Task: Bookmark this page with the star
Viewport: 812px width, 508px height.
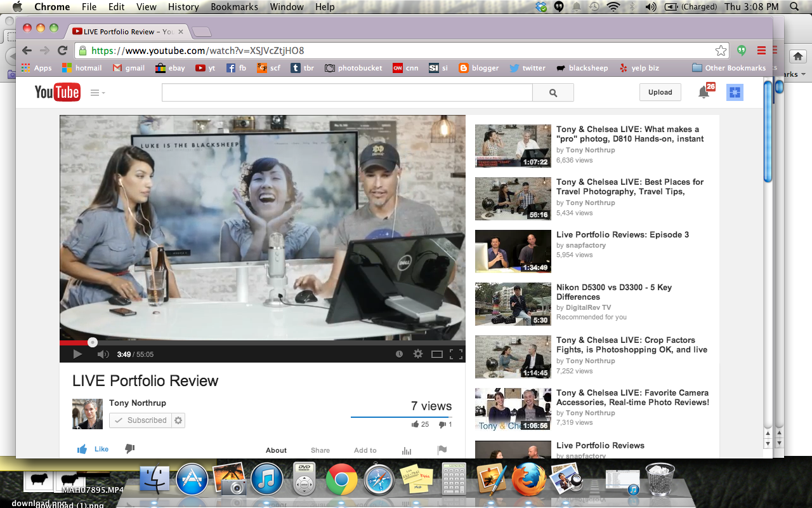Action: coord(721,51)
